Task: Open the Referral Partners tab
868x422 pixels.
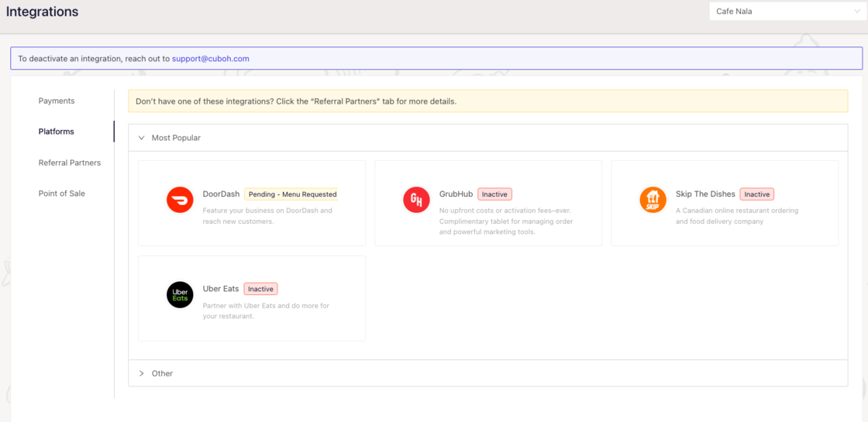Action: (70, 163)
